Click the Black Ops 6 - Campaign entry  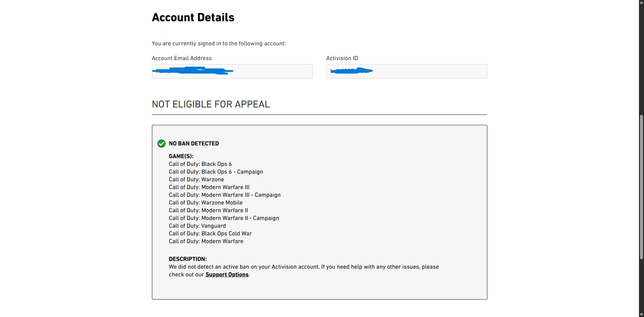coord(216,172)
